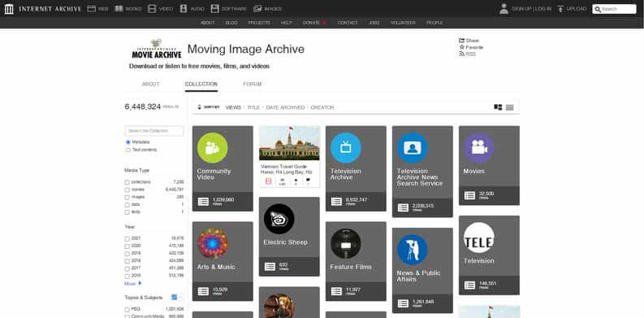Image resolution: width=644 pixels, height=318 pixels.
Task: Open the Projects menu link
Action: [259, 23]
